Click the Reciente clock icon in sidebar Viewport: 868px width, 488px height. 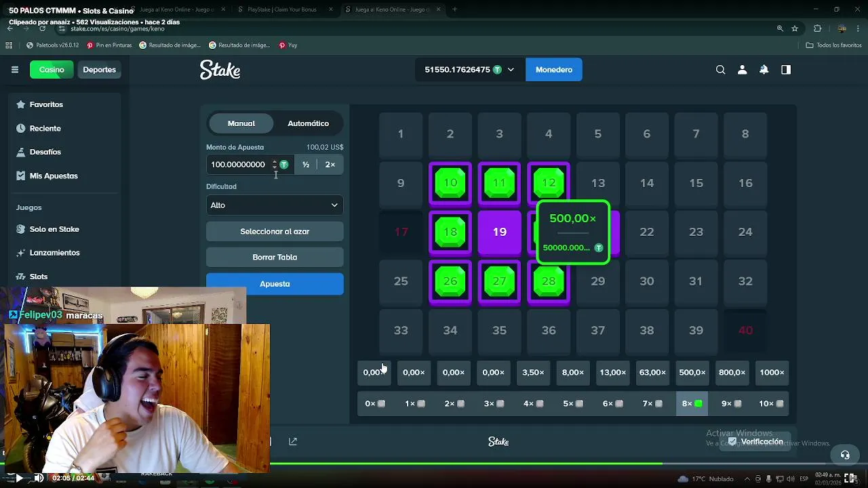(x=20, y=128)
